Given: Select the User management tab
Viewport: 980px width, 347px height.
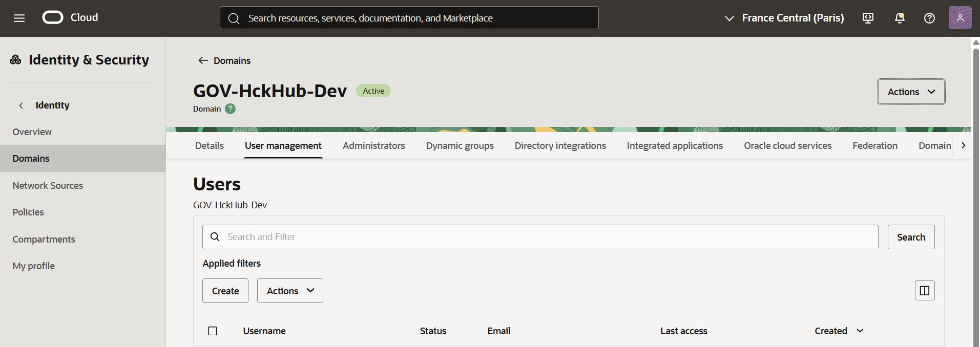Looking at the screenshot, I should point(283,146).
